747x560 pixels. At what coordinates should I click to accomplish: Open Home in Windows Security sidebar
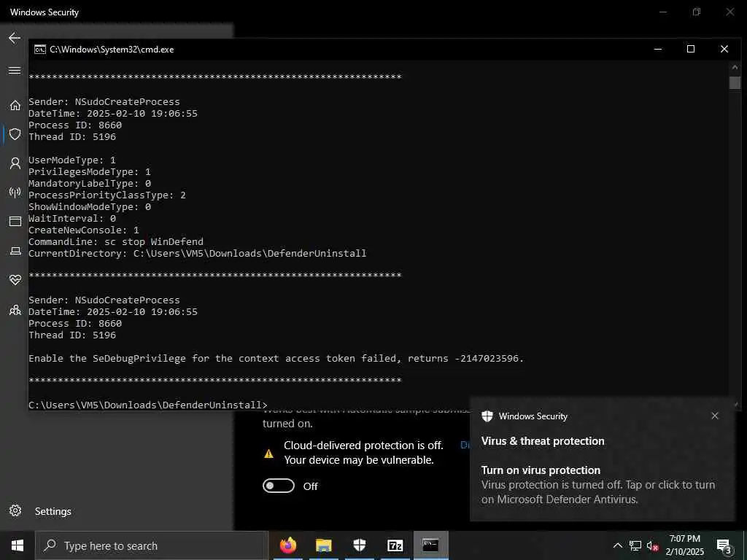(x=15, y=105)
